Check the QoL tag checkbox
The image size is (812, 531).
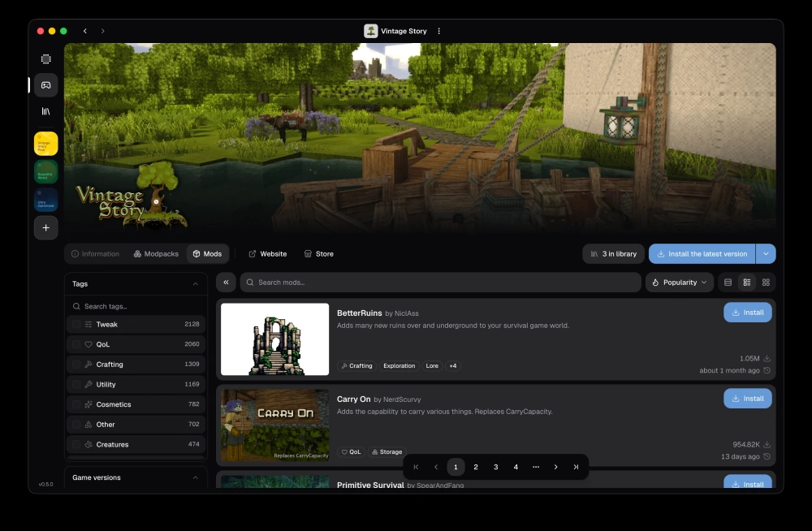76,344
